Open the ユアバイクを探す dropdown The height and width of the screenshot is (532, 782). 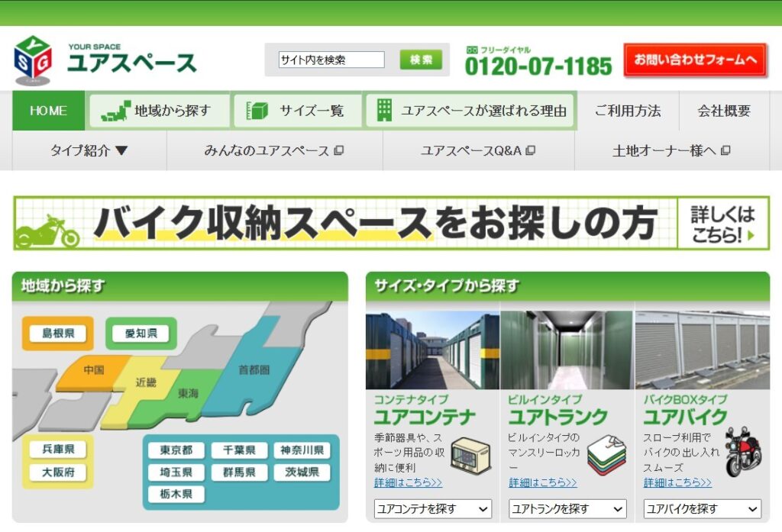point(702,508)
